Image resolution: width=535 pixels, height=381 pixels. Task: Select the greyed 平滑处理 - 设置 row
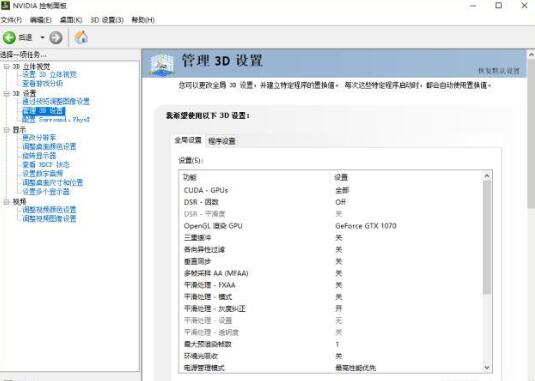pyautogui.click(x=331, y=320)
